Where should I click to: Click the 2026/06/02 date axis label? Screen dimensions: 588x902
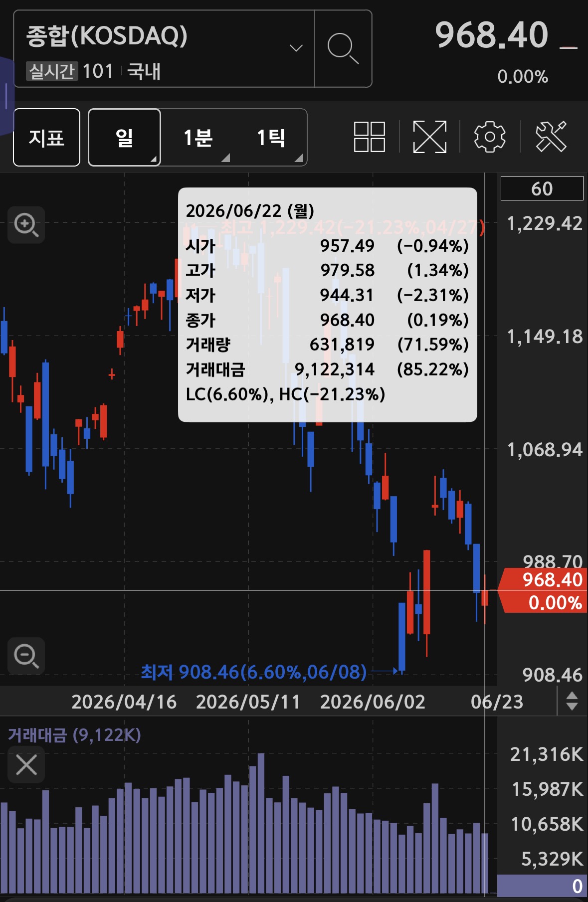coord(373,702)
